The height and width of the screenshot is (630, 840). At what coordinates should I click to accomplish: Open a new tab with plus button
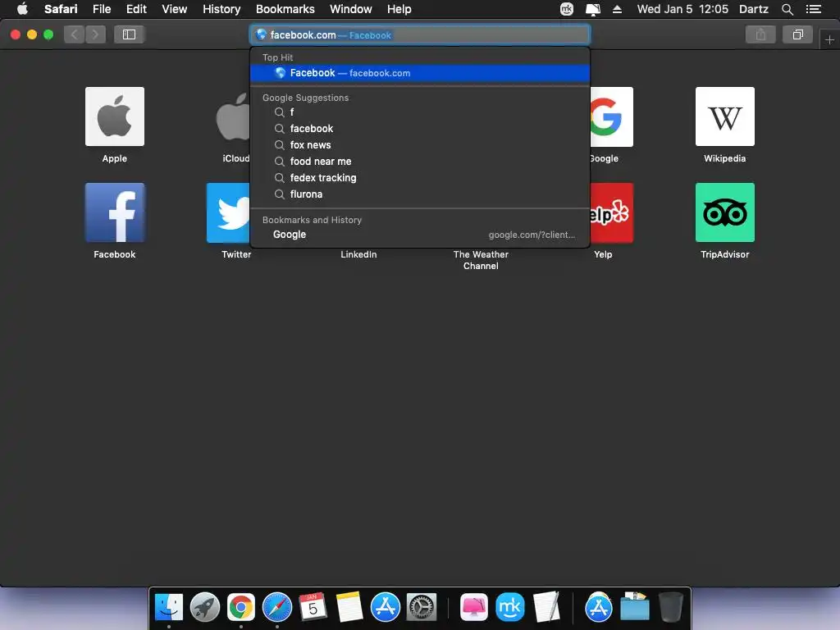829,39
